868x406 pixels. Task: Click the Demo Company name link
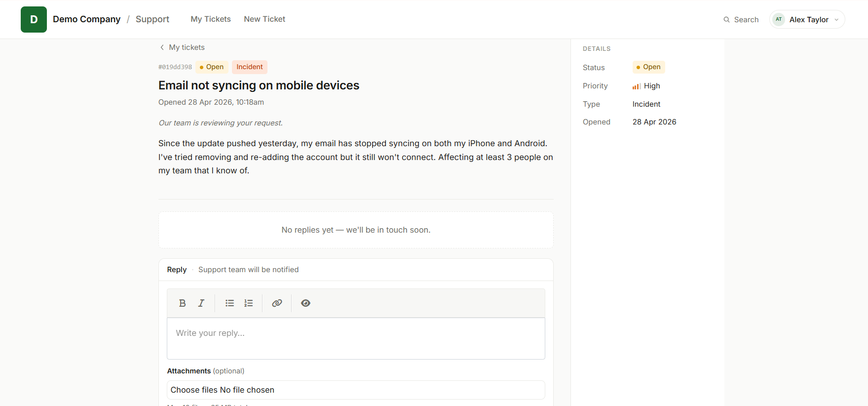pyautogui.click(x=87, y=19)
